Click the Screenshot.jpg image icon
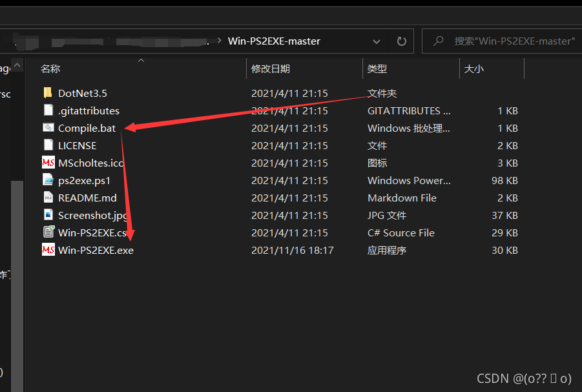Screen dimensions: 582x392 tap(48, 215)
